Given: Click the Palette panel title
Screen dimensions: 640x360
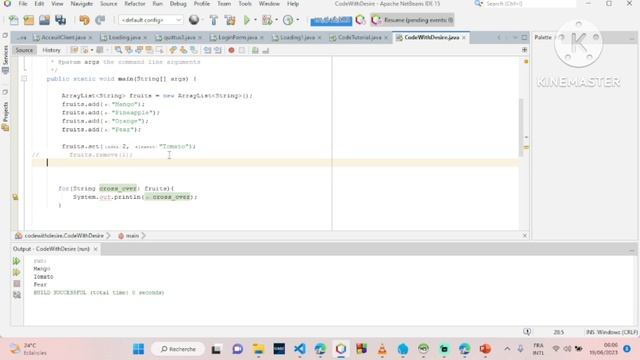Looking at the screenshot, I should coord(543,37).
